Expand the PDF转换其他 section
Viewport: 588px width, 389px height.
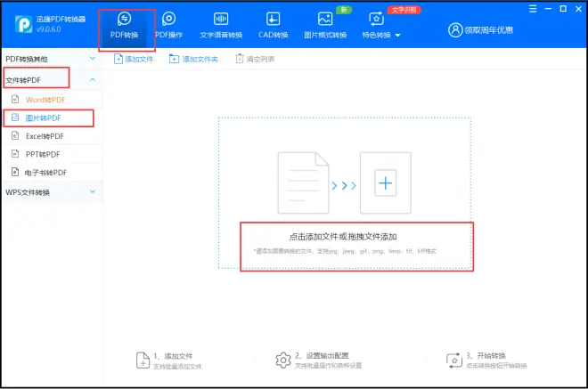51,59
